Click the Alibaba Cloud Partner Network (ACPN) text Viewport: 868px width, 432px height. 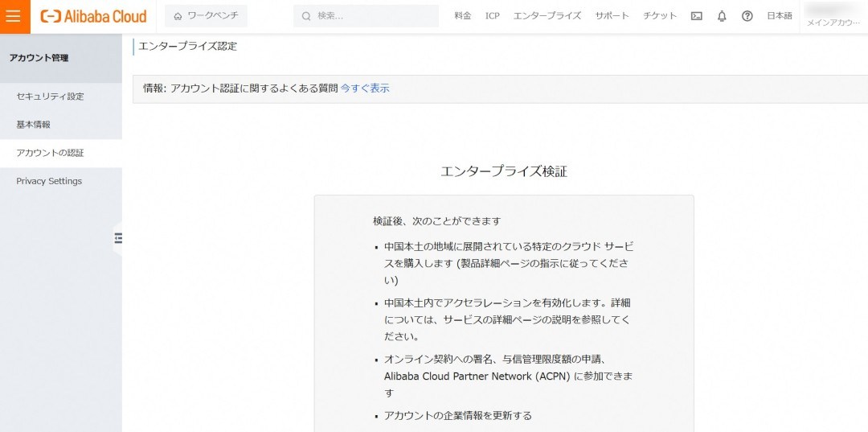(477, 376)
